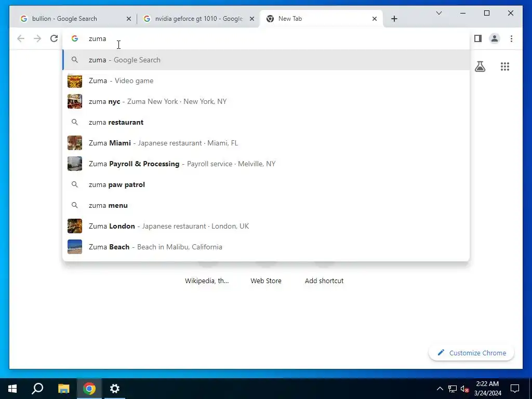532x399 pixels.
Task: Close the bullion Google Search tab
Action: [129, 19]
